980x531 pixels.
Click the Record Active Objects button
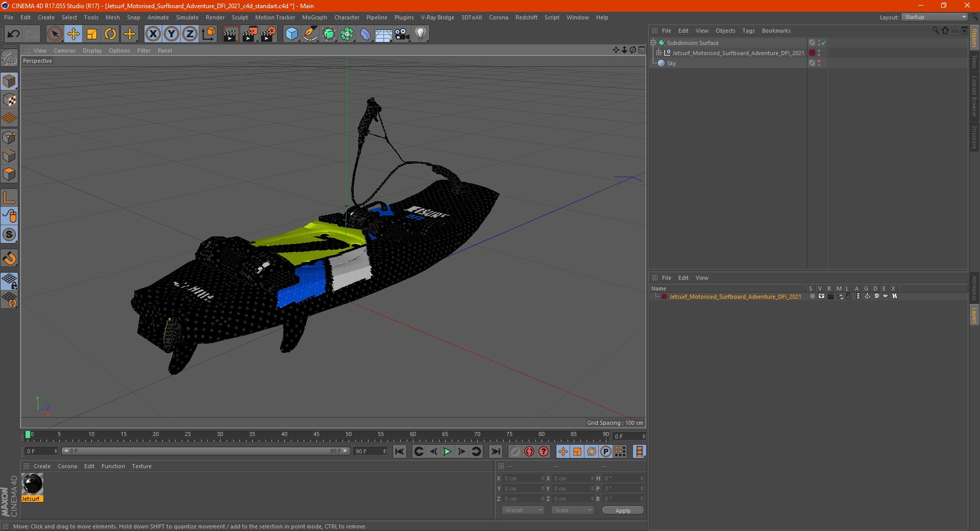click(514, 451)
